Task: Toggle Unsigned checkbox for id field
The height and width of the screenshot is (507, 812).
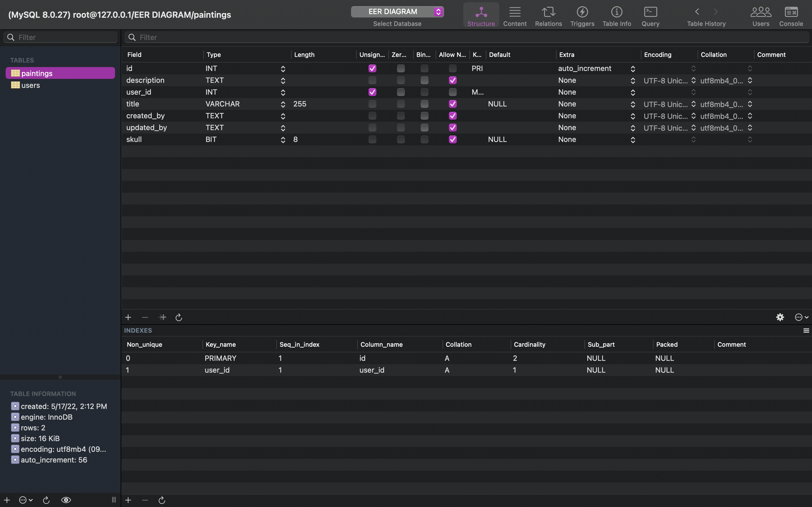Action: [372, 68]
